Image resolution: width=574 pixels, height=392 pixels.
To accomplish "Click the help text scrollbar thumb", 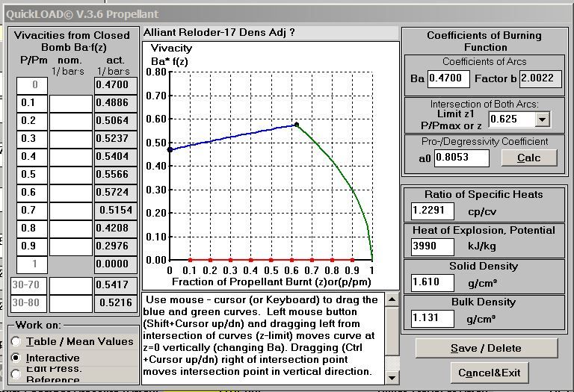I will [392, 331].
